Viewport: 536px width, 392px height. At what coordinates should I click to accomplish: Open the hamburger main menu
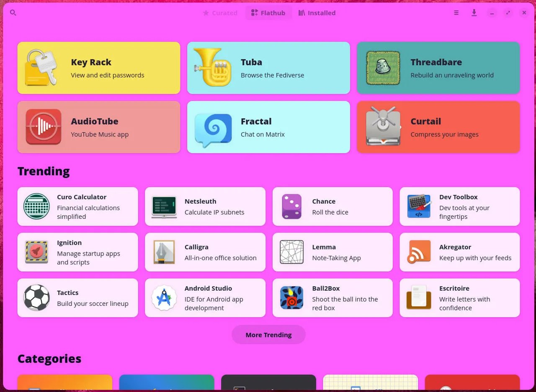tap(456, 13)
